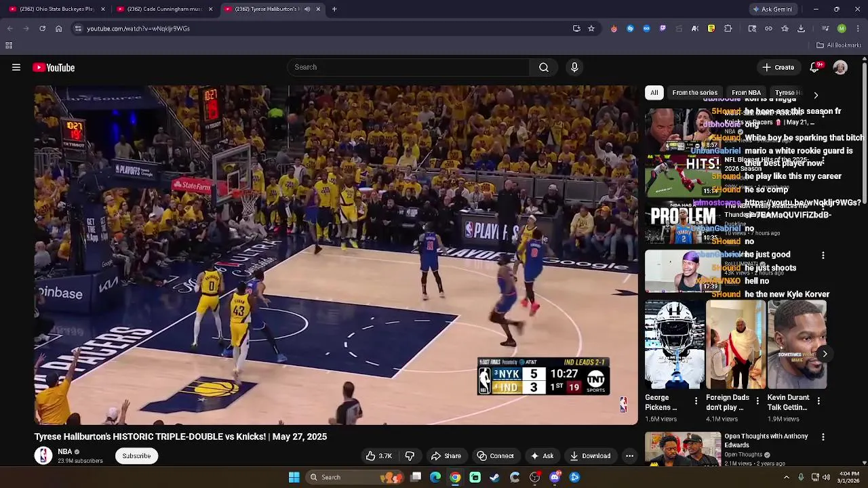868x488 pixels.
Task: Open YouTube notifications bell
Action: pos(815,67)
